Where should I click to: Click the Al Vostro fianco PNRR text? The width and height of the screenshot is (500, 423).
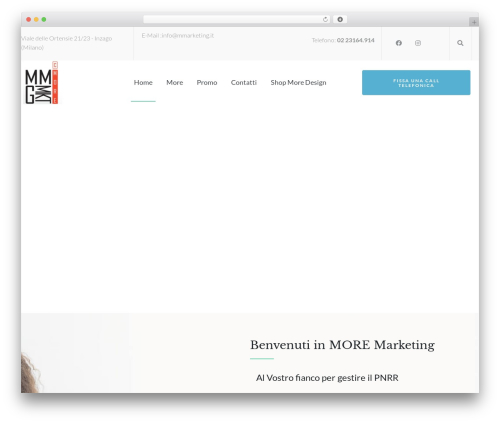pos(327,378)
